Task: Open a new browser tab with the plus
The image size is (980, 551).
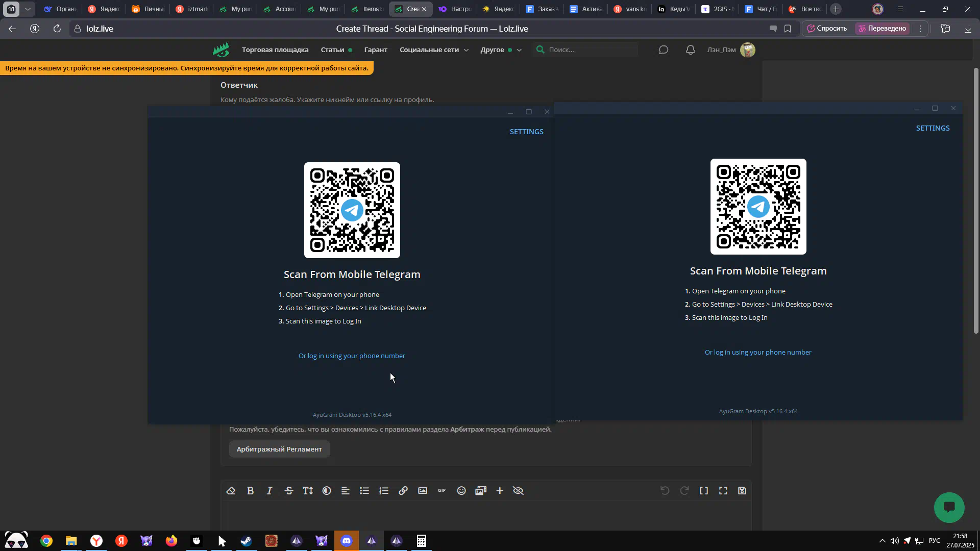Action: pyautogui.click(x=836, y=9)
